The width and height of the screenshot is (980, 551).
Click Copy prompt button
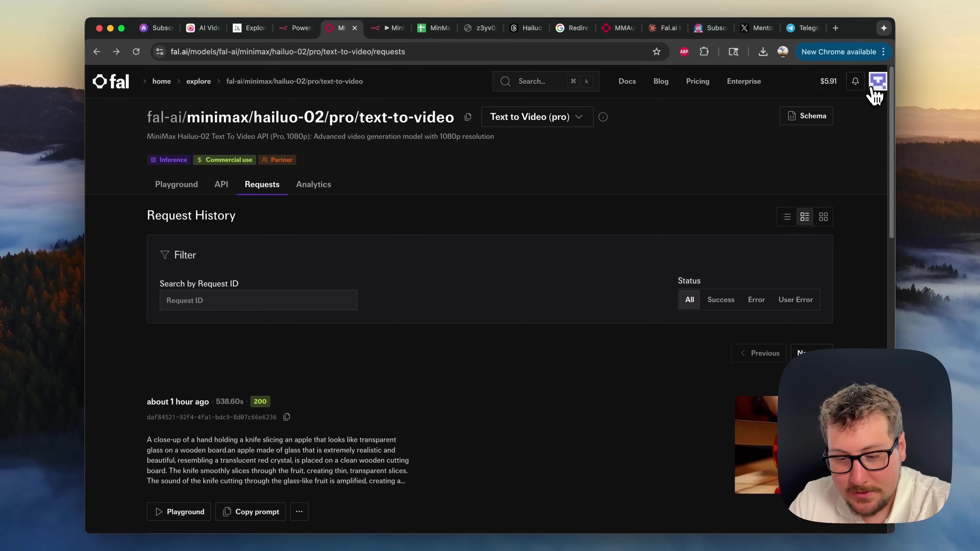click(x=250, y=511)
